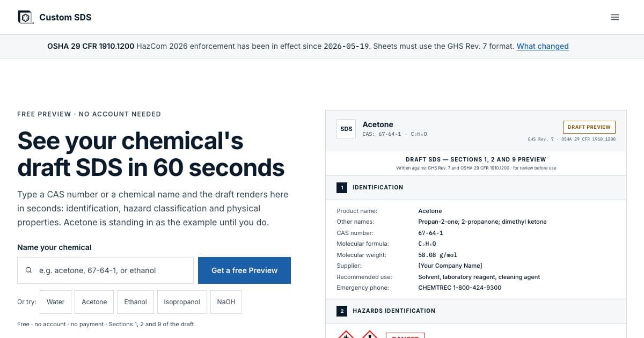This screenshot has height=338, width=644.
Task: Click the Custom SDS brand name
Action: (65, 17)
